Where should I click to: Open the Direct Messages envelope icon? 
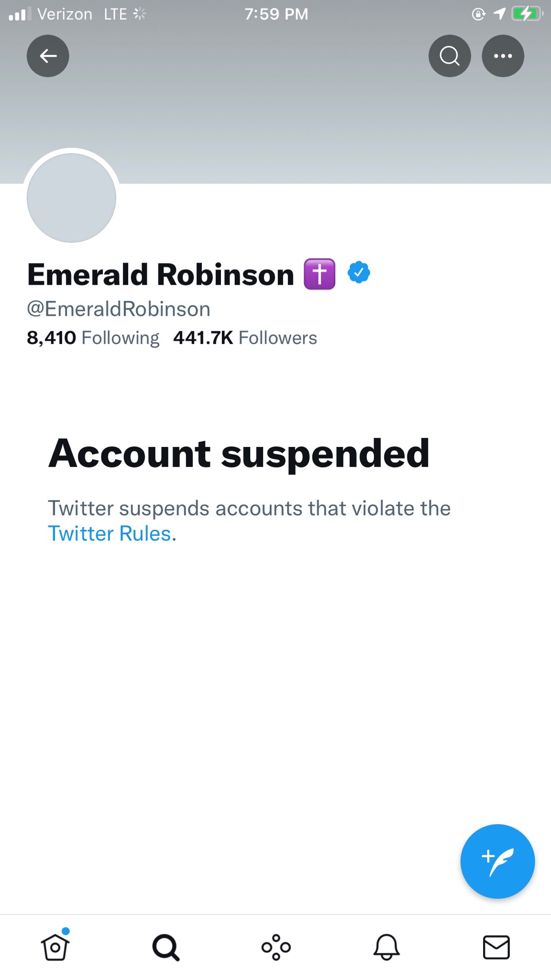click(x=496, y=947)
